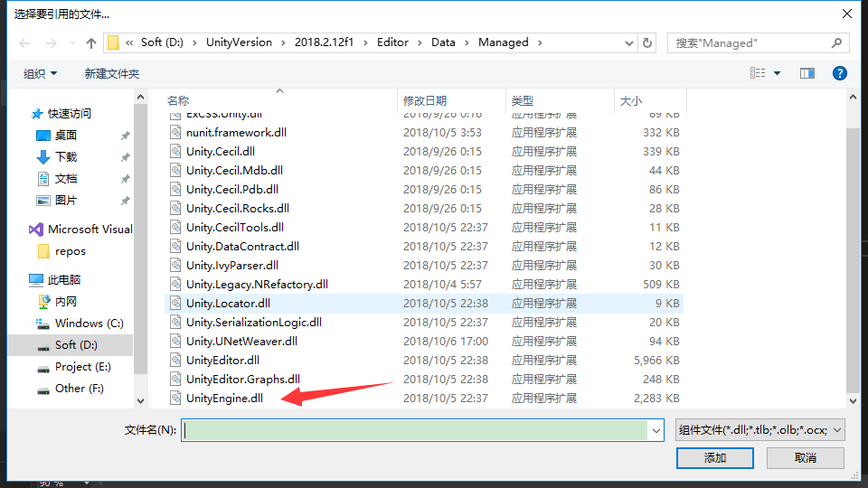Open the 组件文件 file type dropdown
The width and height of the screenshot is (868, 488).
pos(760,430)
